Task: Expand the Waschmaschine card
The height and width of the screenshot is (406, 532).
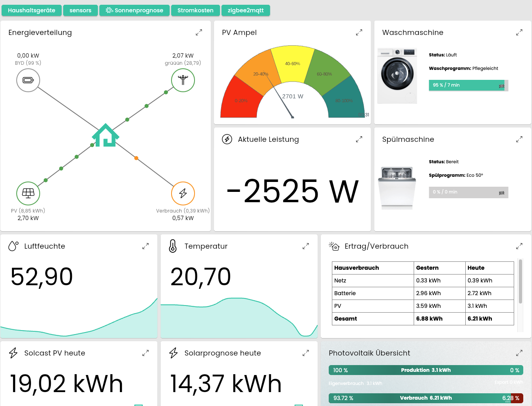Action: tap(519, 33)
